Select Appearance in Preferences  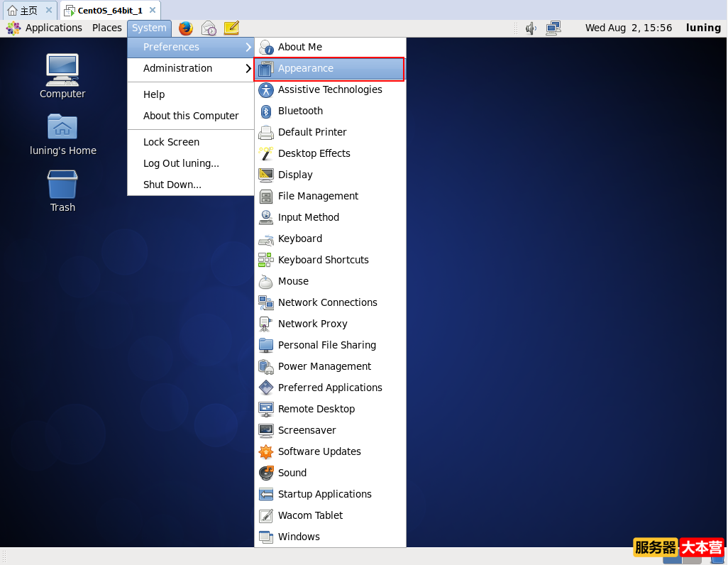point(329,69)
